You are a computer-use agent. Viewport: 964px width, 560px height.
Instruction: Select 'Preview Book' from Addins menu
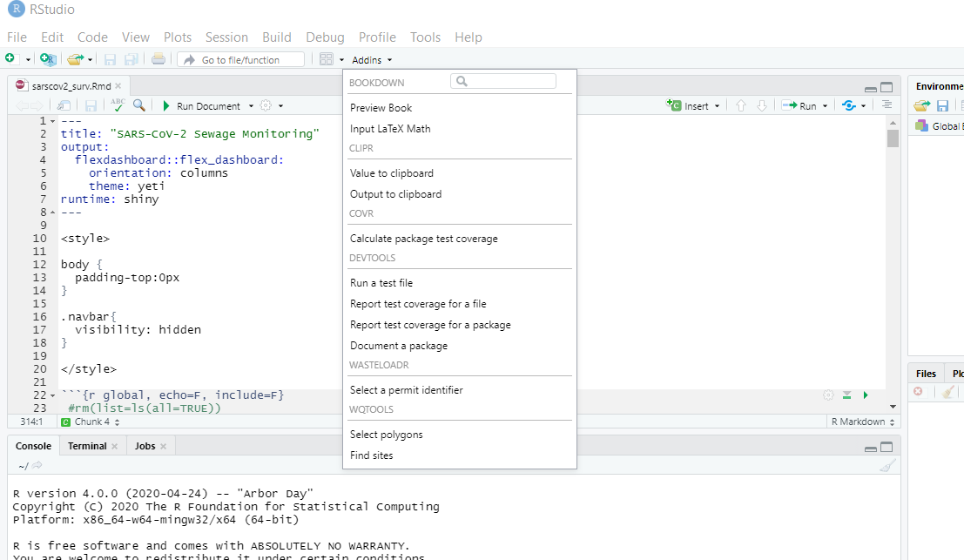pyautogui.click(x=381, y=108)
